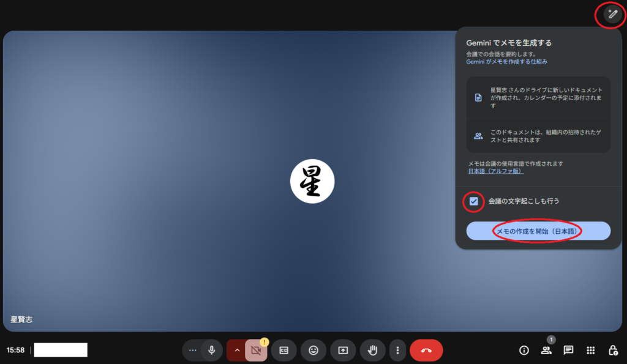Viewport: 627px width, 364px height.
Task: Click the 星賢志 name label
Action: point(21,319)
